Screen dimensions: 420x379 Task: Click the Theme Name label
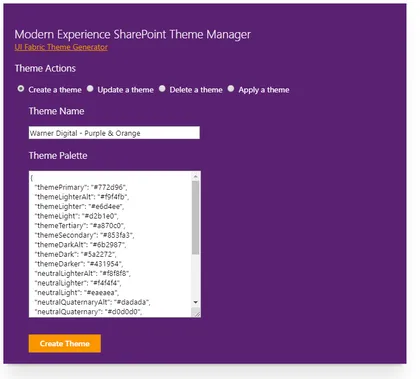[x=56, y=111]
